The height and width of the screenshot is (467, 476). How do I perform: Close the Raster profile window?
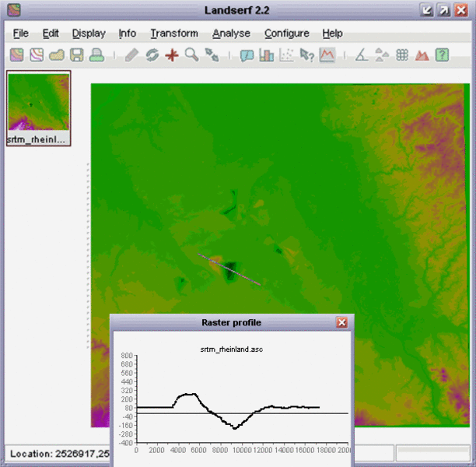(341, 322)
